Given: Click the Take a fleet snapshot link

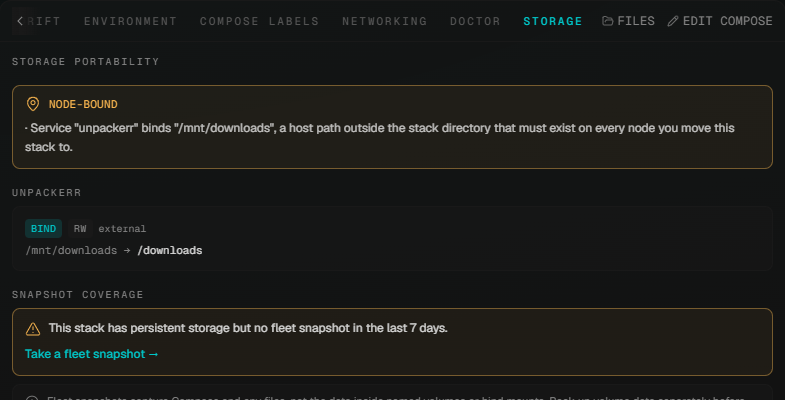Looking at the screenshot, I should point(92,354).
